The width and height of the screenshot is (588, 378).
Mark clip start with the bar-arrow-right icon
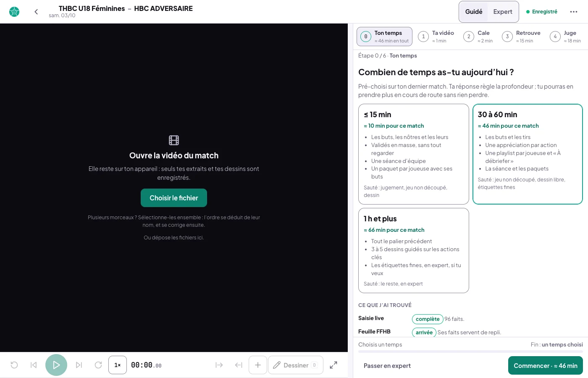pos(219,365)
